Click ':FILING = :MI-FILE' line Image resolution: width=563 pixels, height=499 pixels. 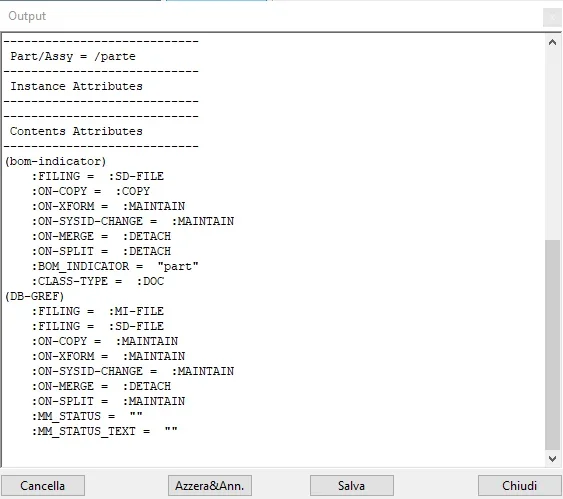pyautogui.click(x=98, y=311)
